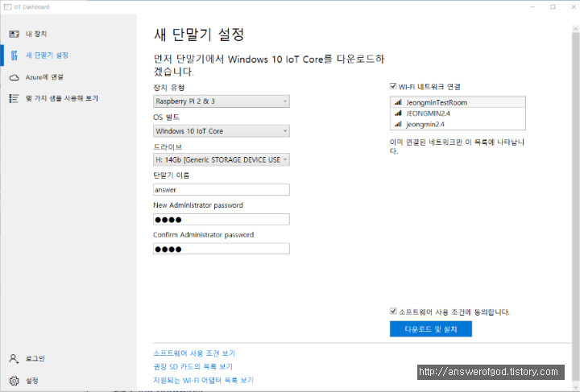The height and width of the screenshot is (392, 580).
Task: Open the 소프트웨어 사용 조건 보기 link
Action: (194, 353)
